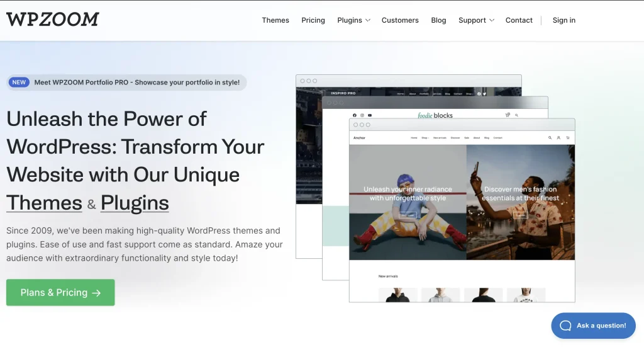Open the Themes menu item
This screenshot has width=644, height=347.
275,20
